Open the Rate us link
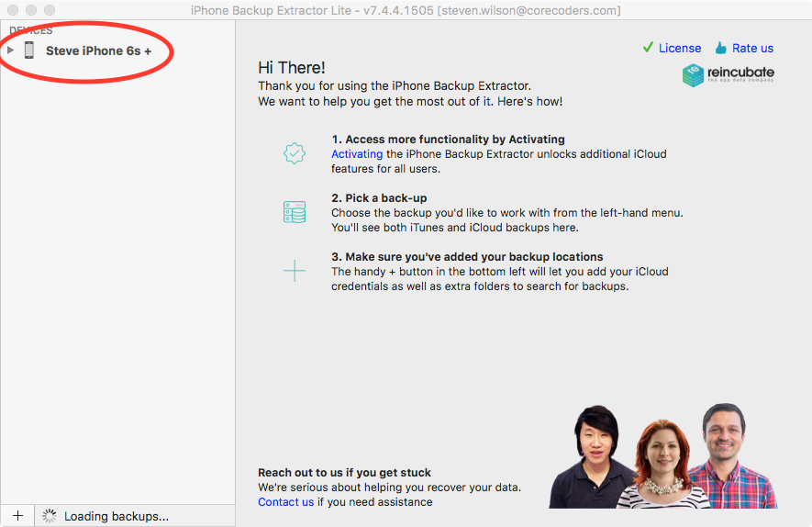This screenshot has width=812, height=527. (x=752, y=48)
